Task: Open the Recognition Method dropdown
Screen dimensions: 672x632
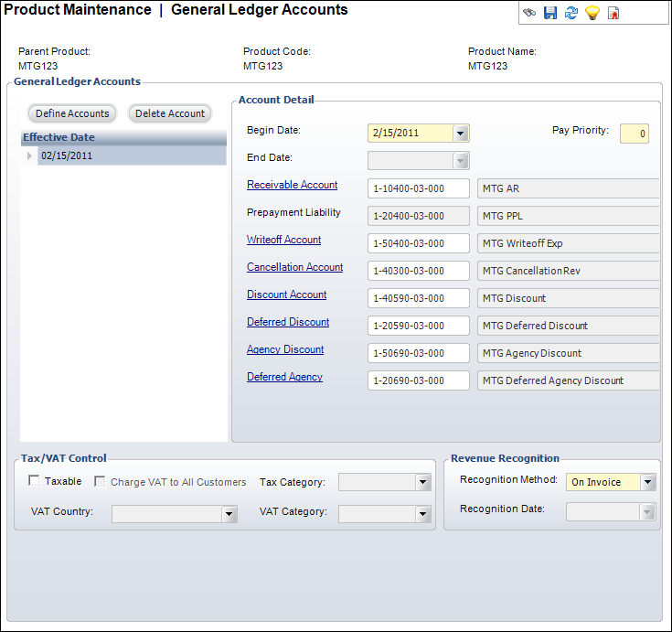Action: click(647, 482)
